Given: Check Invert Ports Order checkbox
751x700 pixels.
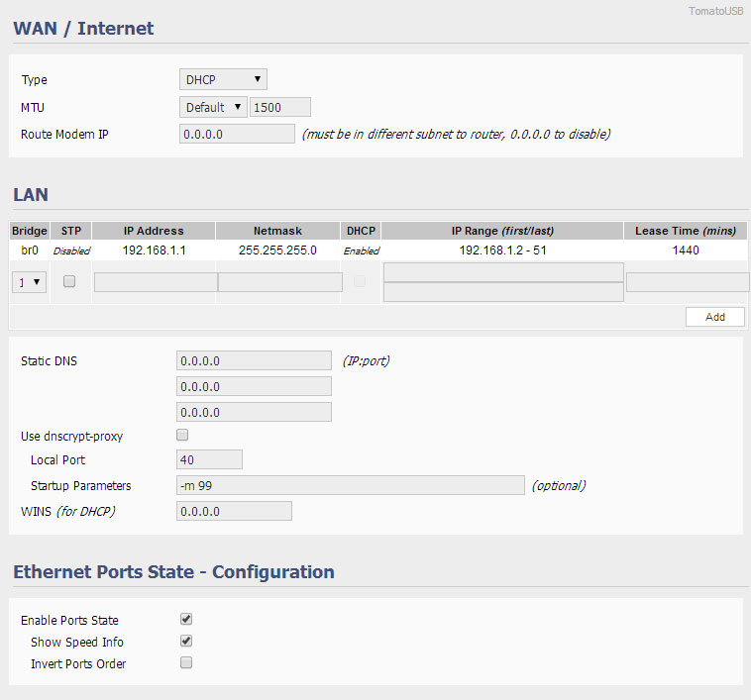Looking at the screenshot, I should [x=186, y=662].
